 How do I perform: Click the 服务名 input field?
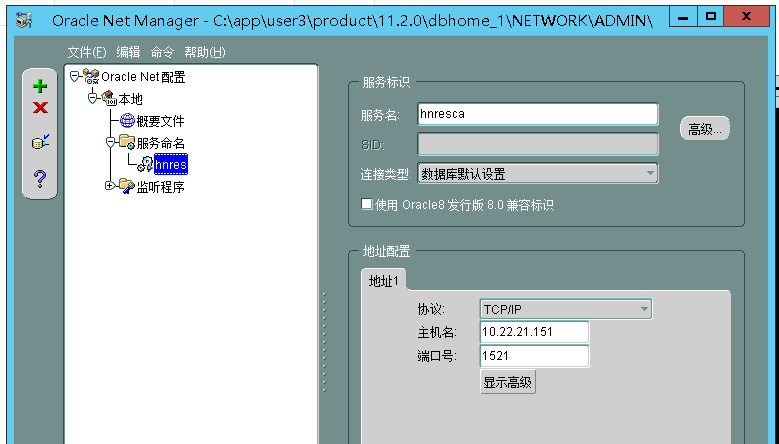538,114
